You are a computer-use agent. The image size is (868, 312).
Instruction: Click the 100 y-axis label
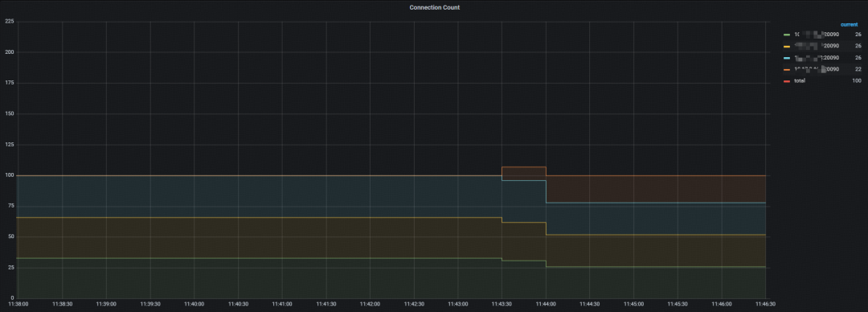10,175
